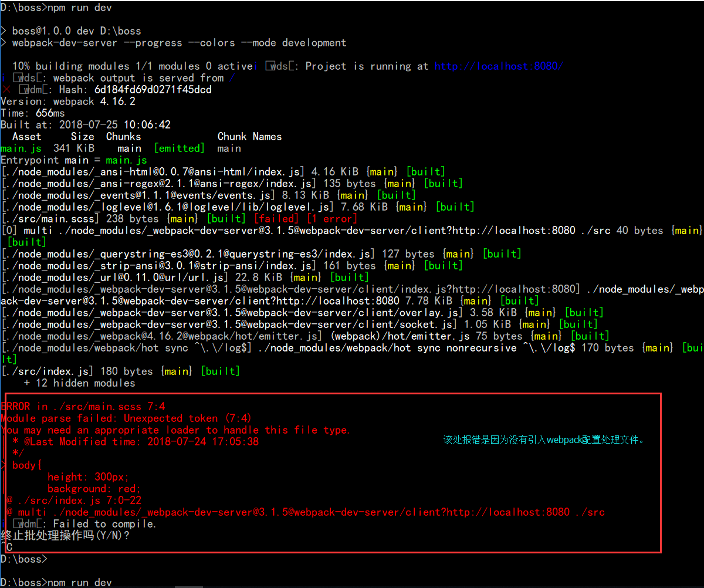The height and width of the screenshot is (588, 704).
Task: Click the green [emitted] status label
Action: pos(179,148)
